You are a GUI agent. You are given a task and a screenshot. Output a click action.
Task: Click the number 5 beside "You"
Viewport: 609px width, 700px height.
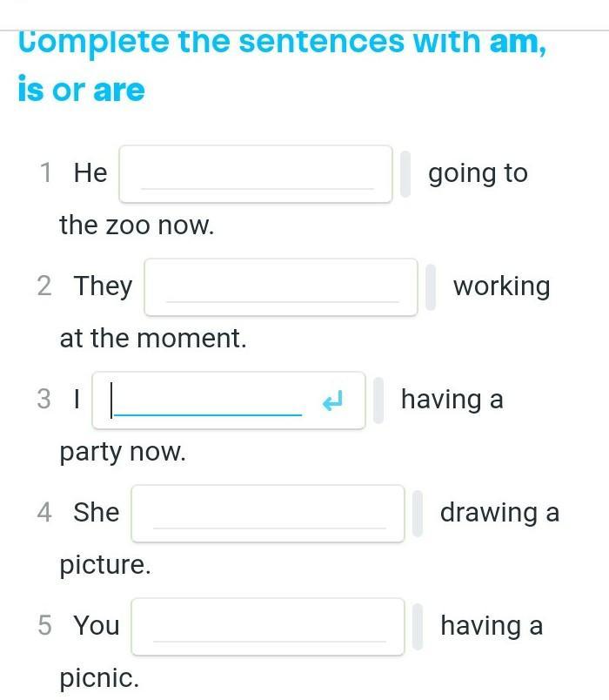click(x=44, y=626)
